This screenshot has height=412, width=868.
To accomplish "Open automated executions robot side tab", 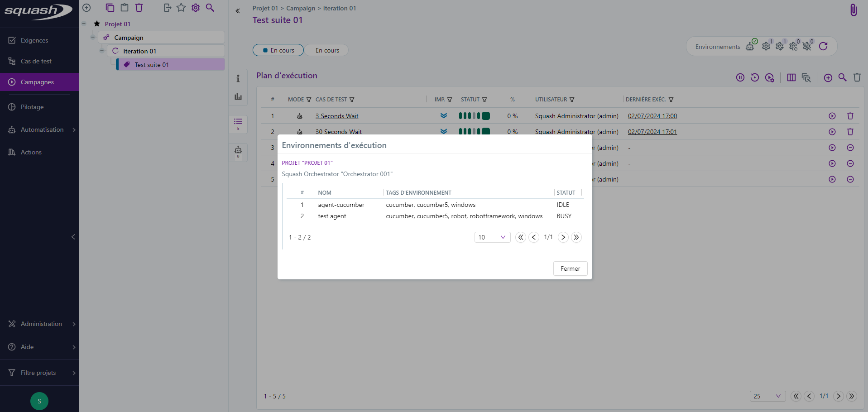I will point(238,152).
